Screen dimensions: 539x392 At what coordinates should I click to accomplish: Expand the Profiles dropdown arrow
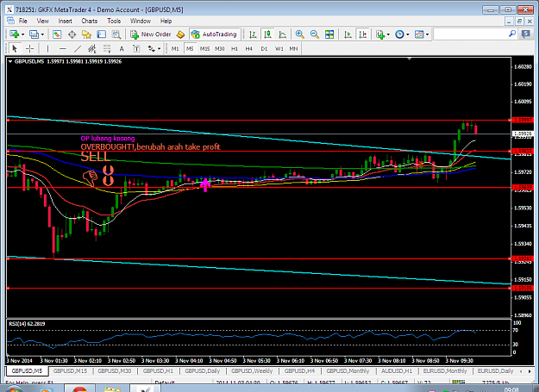click(x=42, y=34)
